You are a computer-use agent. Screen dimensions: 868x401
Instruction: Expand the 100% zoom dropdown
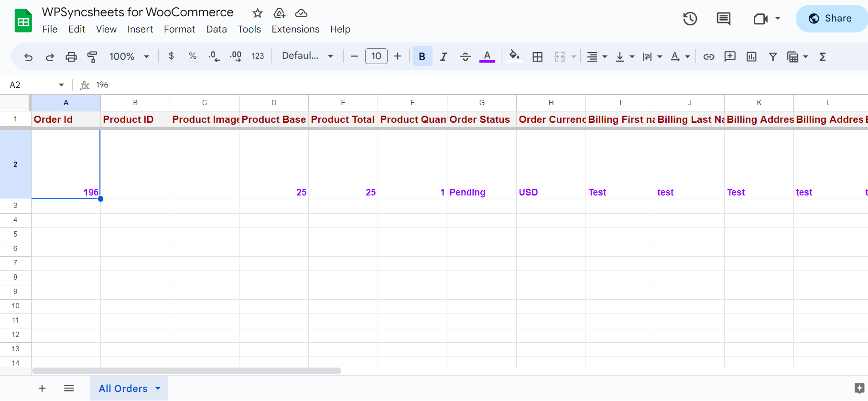click(x=129, y=56)
